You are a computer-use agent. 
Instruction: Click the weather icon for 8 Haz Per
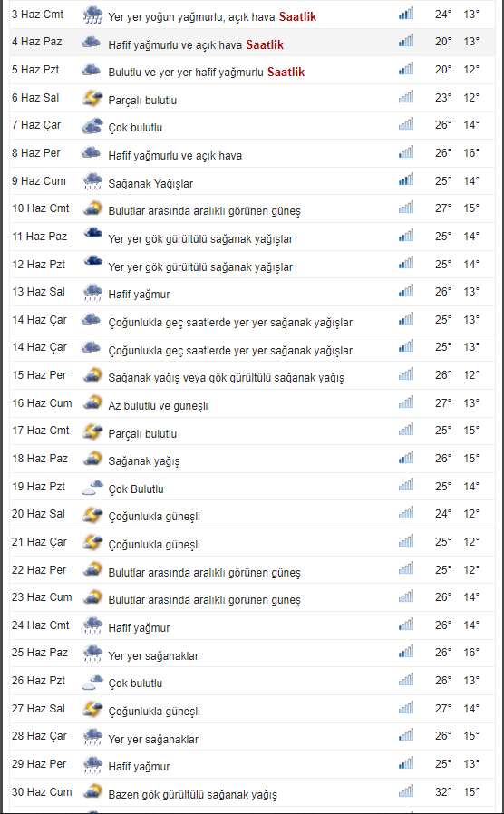coord(91,153)
